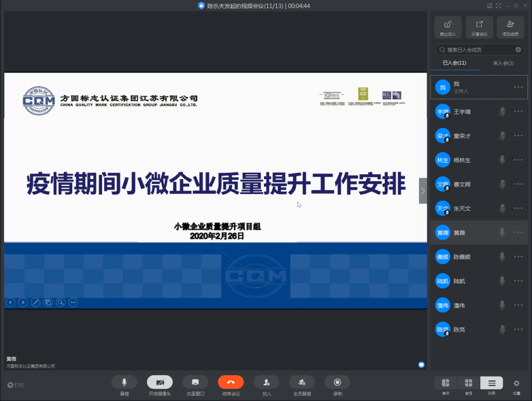Collapse side panel with chevron arrow
Image resolution: width=532 pixels, height=401 pixels.
point(423,191)
